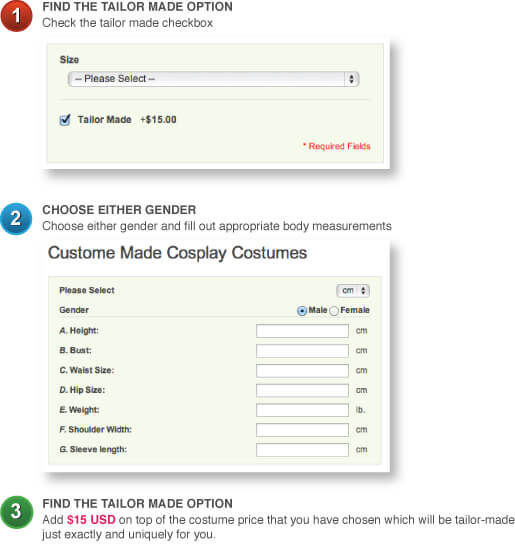
Task: Open the Size Please Select dropdown
Action: click(x=213, y=79)
